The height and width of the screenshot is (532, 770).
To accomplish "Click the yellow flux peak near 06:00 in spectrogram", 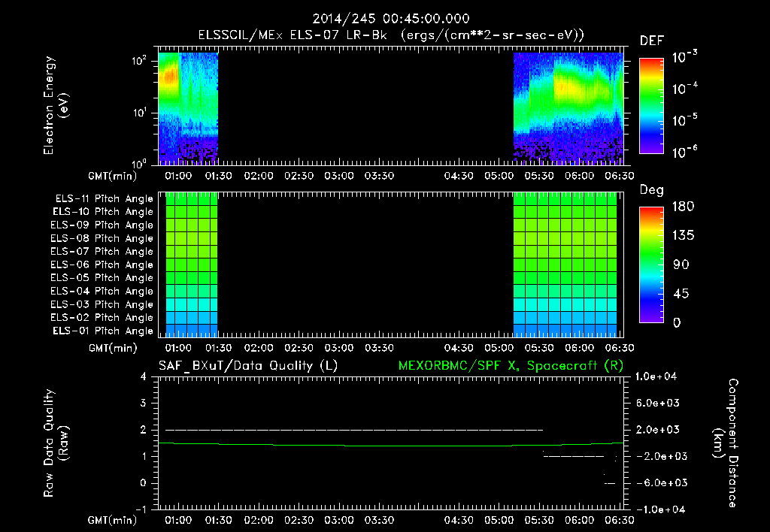I will (x=570, y=87).
